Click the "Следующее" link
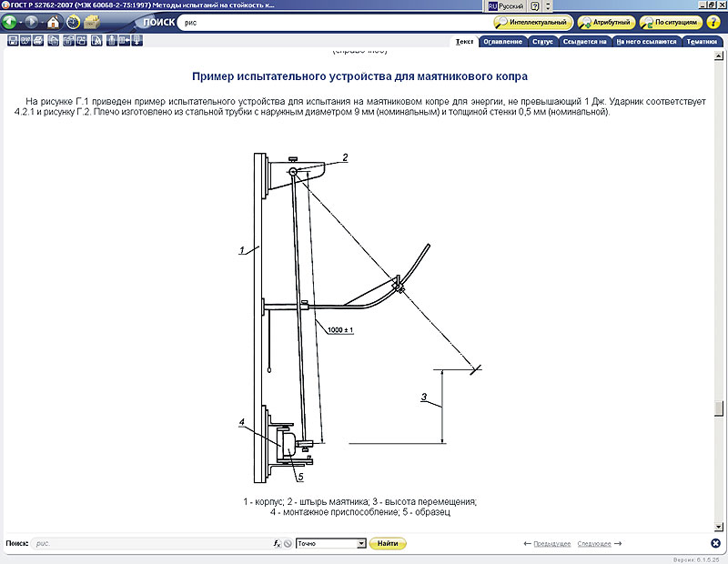 [x=594, y=543]
